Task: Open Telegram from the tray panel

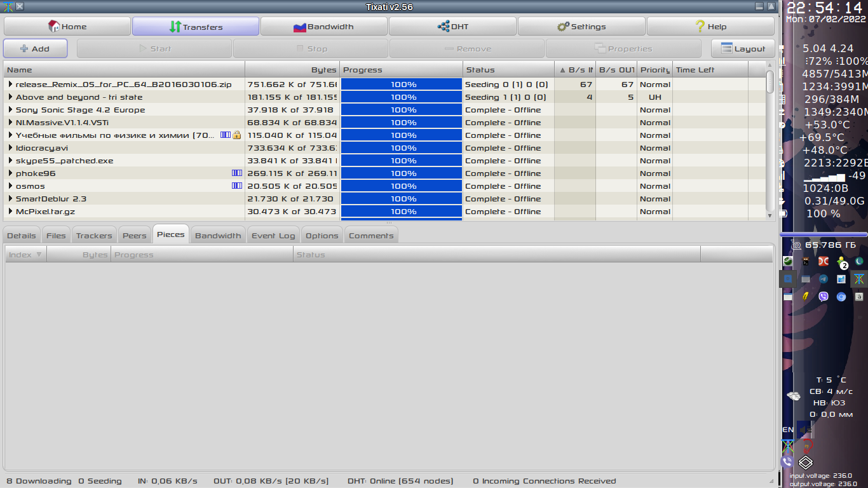Action: click(824, 279)
